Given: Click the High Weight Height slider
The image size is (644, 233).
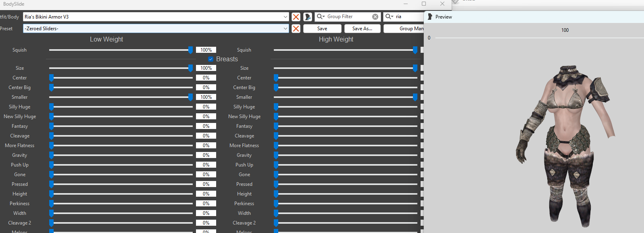Looking at the screenshot, I should pos(346,194).
